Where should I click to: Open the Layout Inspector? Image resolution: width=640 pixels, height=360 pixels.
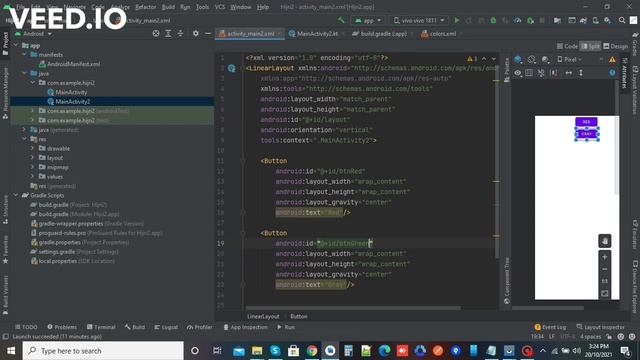point(600,327)
